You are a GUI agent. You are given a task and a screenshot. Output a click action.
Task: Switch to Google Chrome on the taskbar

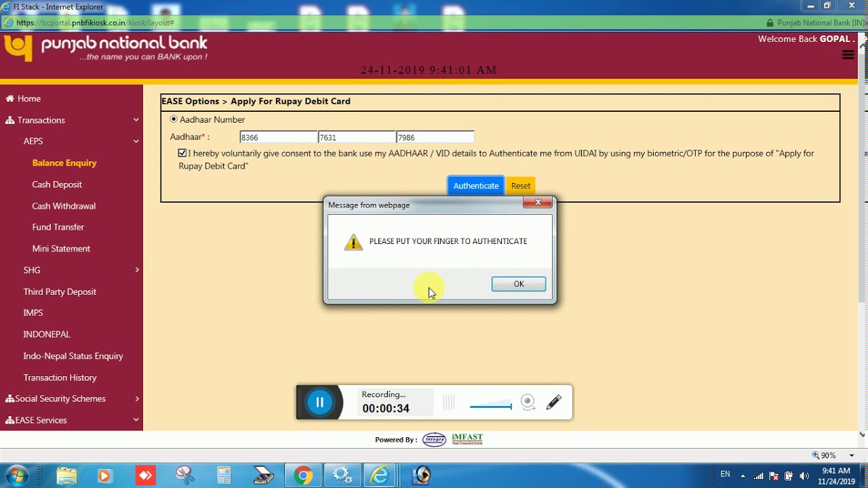302,476
